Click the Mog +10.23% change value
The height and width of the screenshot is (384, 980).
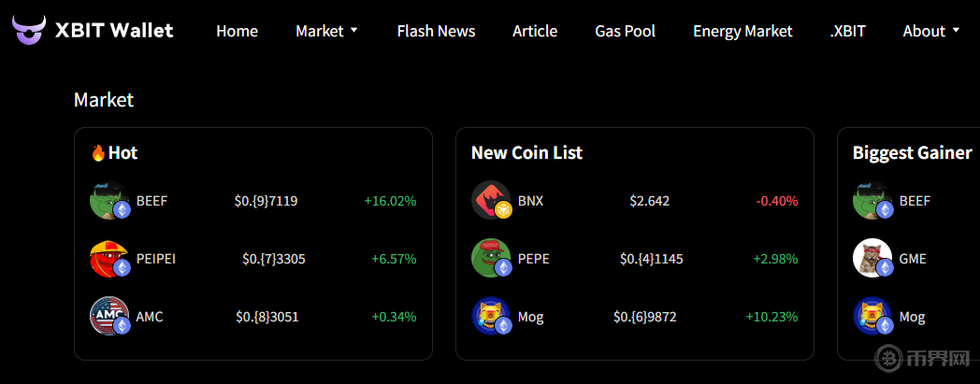[771, 317]
